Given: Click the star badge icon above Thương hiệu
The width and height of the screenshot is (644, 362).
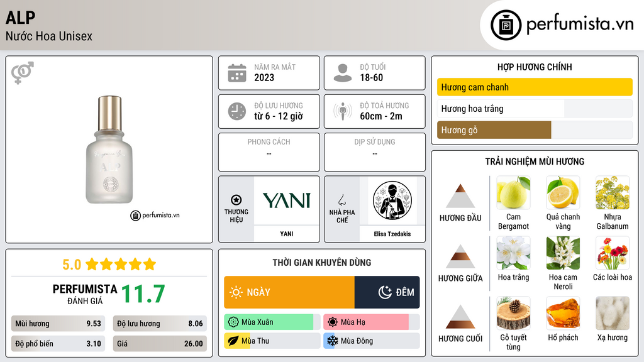Looking at the screenshot, I should (236, 200).
